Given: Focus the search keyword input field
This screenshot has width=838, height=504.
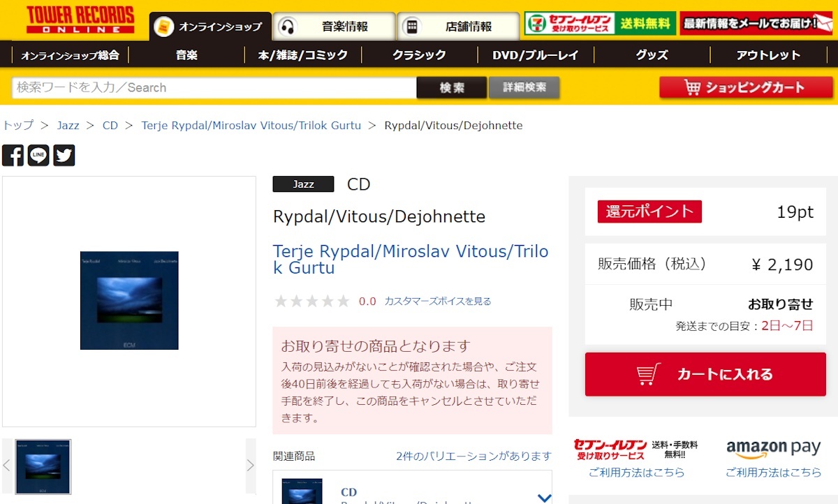Looking at the screenshot, I should [x=214, y=88].
